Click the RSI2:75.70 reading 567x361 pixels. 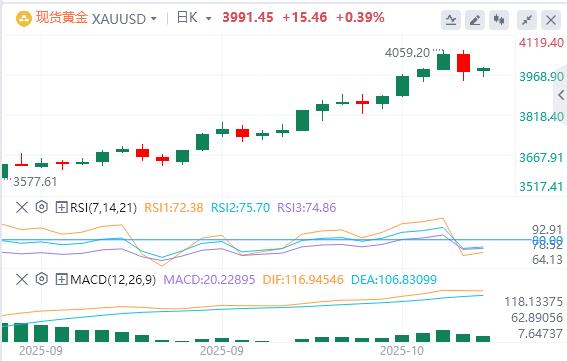click(240, 208)
